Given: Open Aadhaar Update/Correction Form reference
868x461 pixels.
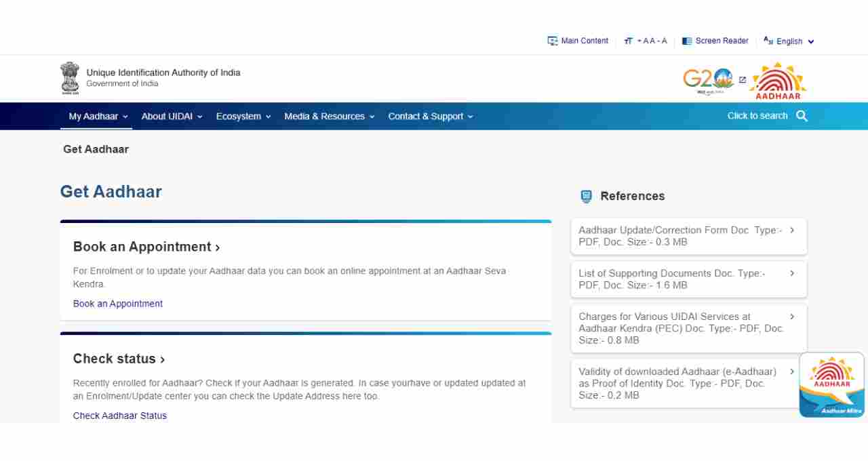Looking at the screenshot, I should click(x=689, y=236).
